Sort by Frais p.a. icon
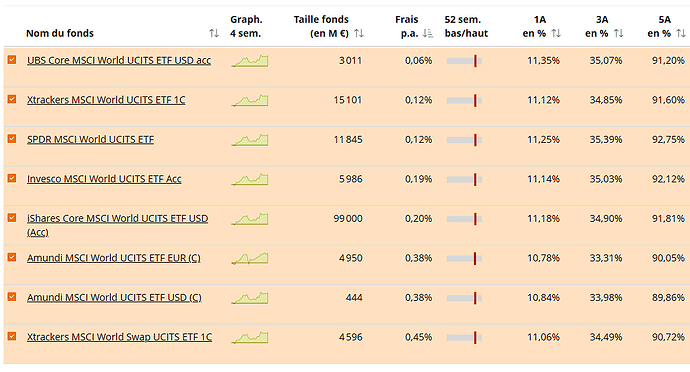The image size is (690, 372). (x=428, y=33)
